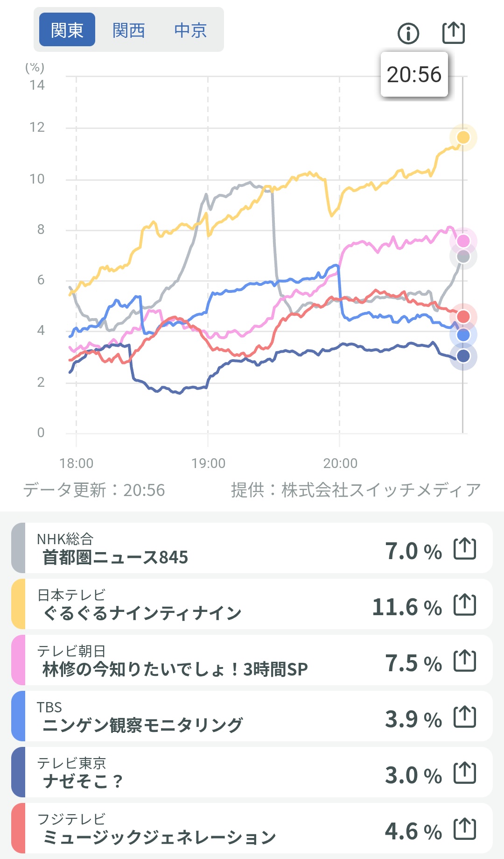Viewport: 504px width, 859px height.
Task: Tap the pink テレビ朝日 data point
Action: click(x=463, y=241)
